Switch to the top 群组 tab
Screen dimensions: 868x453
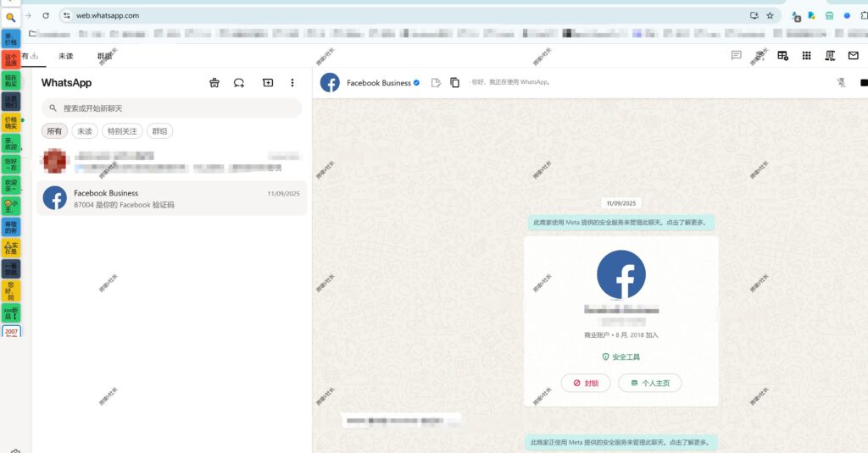104,56
